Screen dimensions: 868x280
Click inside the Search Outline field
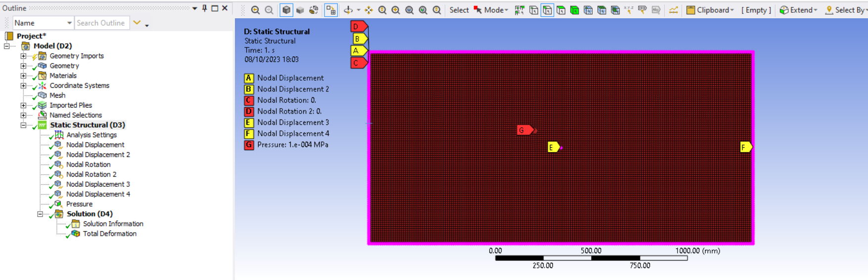pos(102,23)
